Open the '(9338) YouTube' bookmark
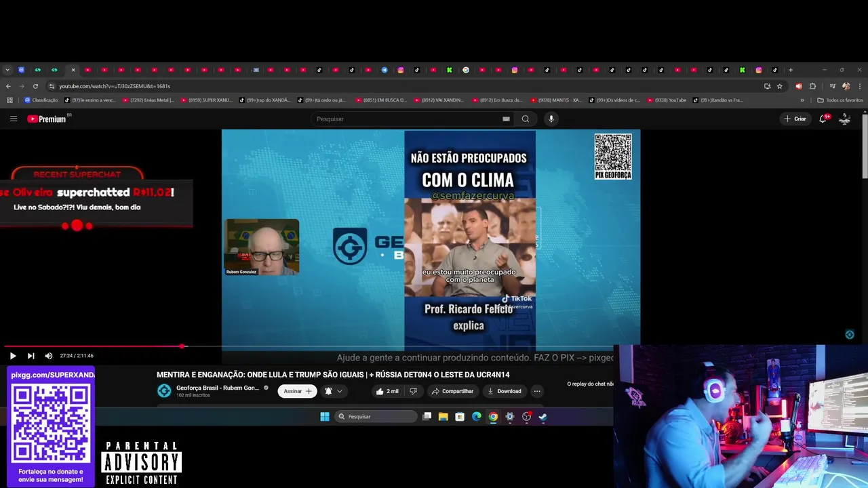The height and width of the screenshot is (488, 868). [x=667, y=100]
